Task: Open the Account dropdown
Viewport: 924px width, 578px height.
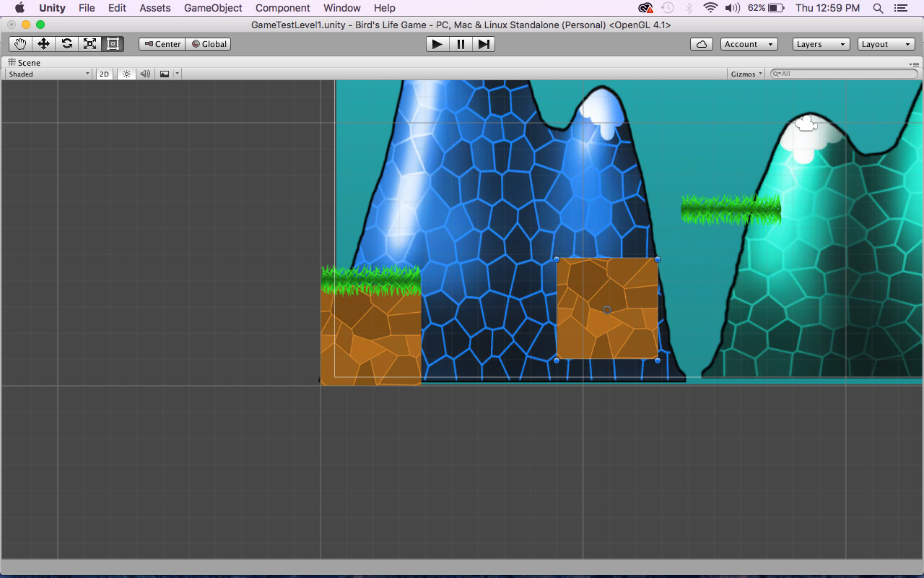Action: 749,43
